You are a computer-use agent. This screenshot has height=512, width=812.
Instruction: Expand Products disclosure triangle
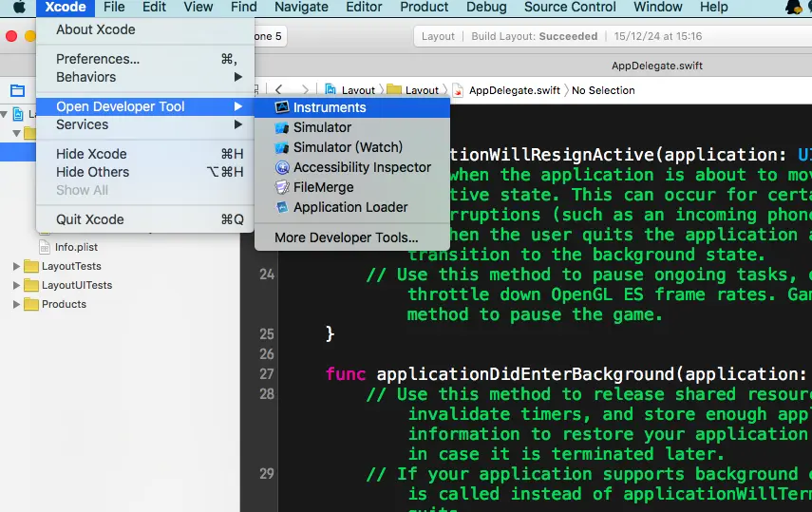[16, 304]
